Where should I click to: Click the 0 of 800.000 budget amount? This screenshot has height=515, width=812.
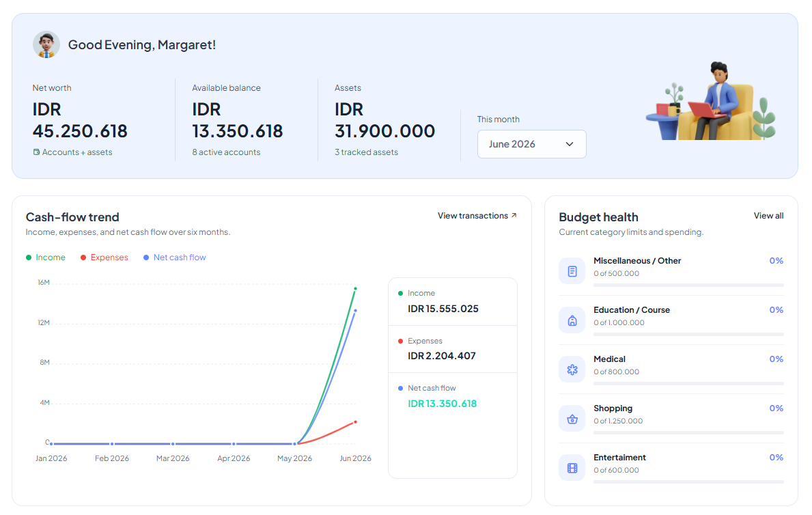pos(616,372)
